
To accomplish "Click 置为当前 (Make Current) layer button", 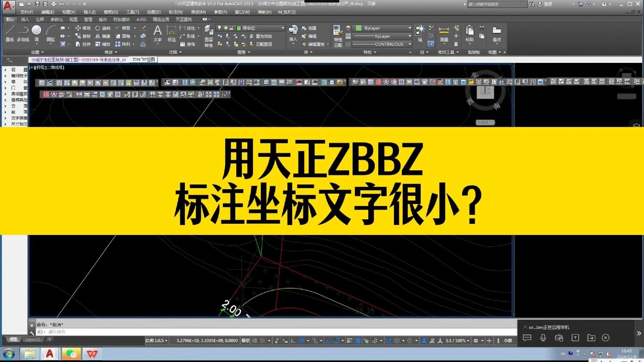I will (x=261, y=36).
